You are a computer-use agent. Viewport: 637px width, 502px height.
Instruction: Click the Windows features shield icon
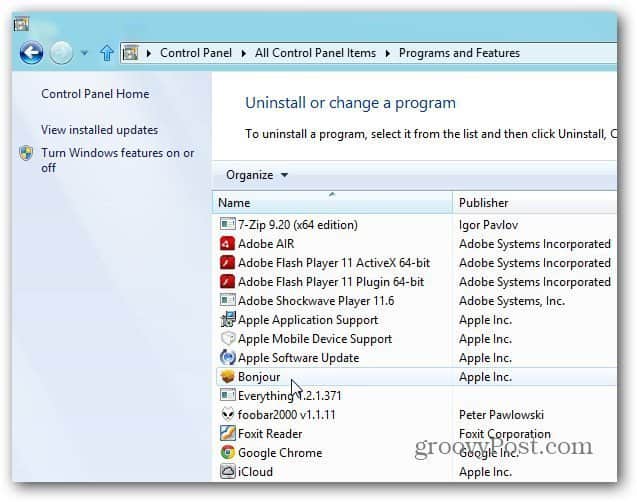(x=26, y=153)
